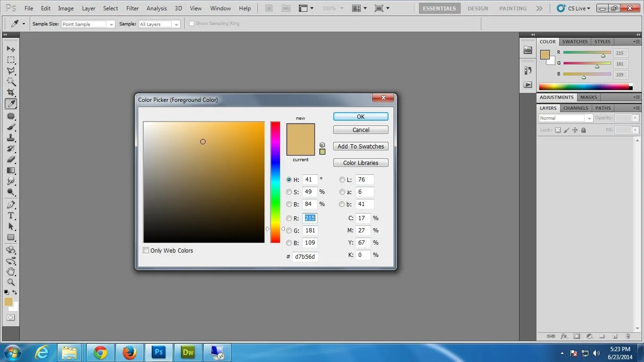The image size is (644, 362).
Task: Switch to the Channels tab
Action: pyautogui.click(x=576, y=108)
